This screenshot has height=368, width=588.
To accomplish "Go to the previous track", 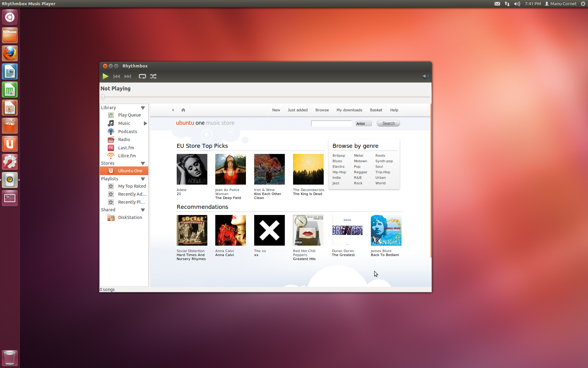I will [117, 76].
